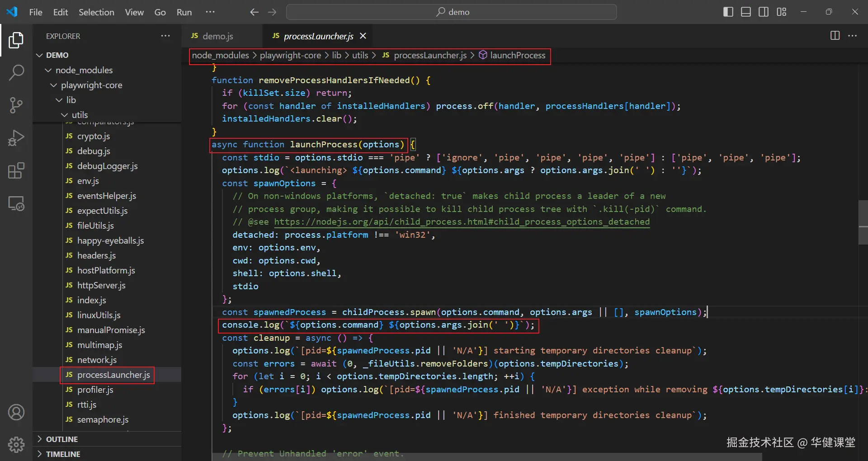868x461 pixels.
Task: Toggle the bottom Panel visibility
Action: [746, 12]
